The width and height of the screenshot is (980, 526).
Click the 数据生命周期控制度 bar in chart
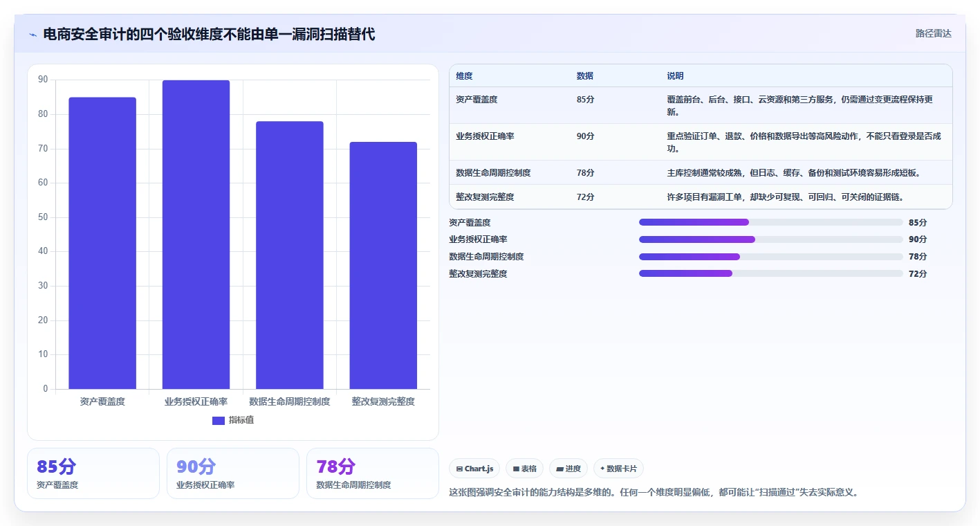(x=290, y=255)
